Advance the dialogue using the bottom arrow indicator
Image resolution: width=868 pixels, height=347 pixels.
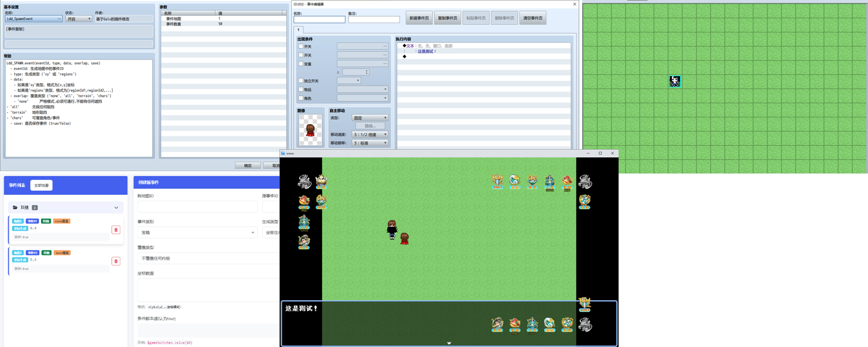click(449, 344)
